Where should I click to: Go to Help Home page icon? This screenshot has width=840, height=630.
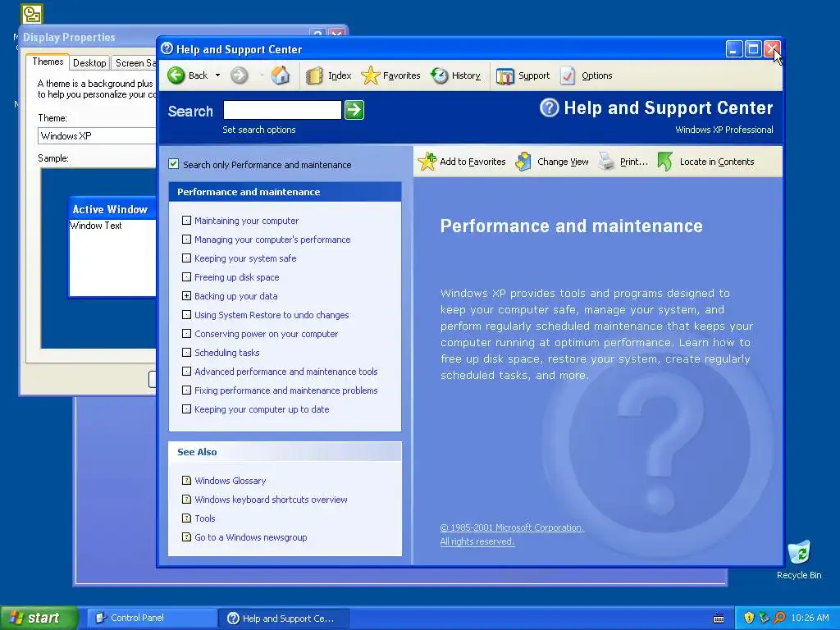pyautogui.click(x=281, y=75)
